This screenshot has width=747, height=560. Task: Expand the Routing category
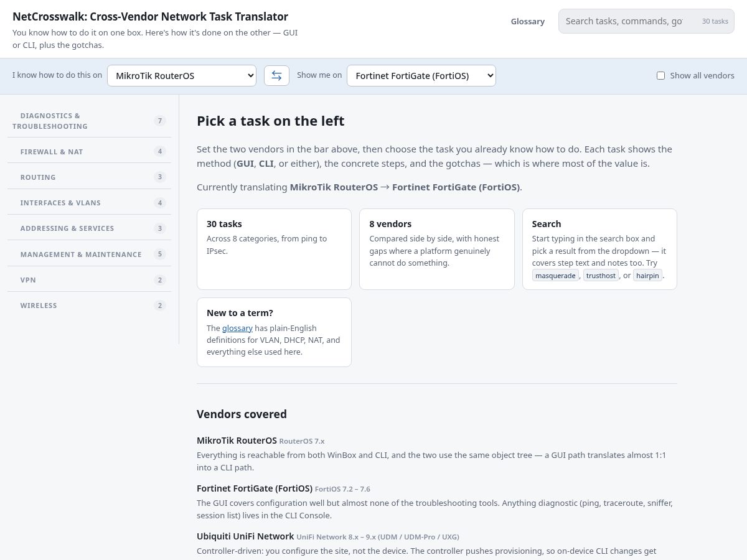pos(89,177)
